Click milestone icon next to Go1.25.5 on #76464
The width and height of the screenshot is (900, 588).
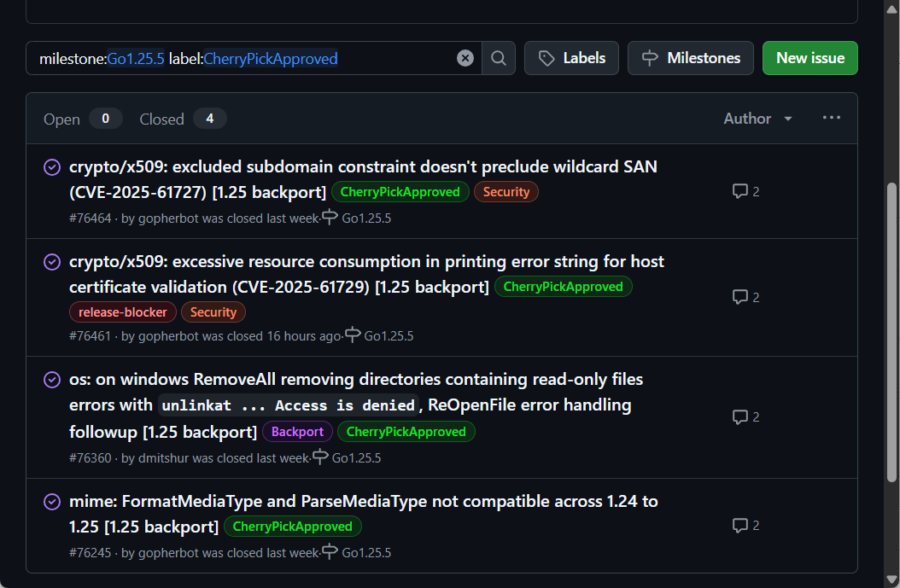tap(330, 218)
